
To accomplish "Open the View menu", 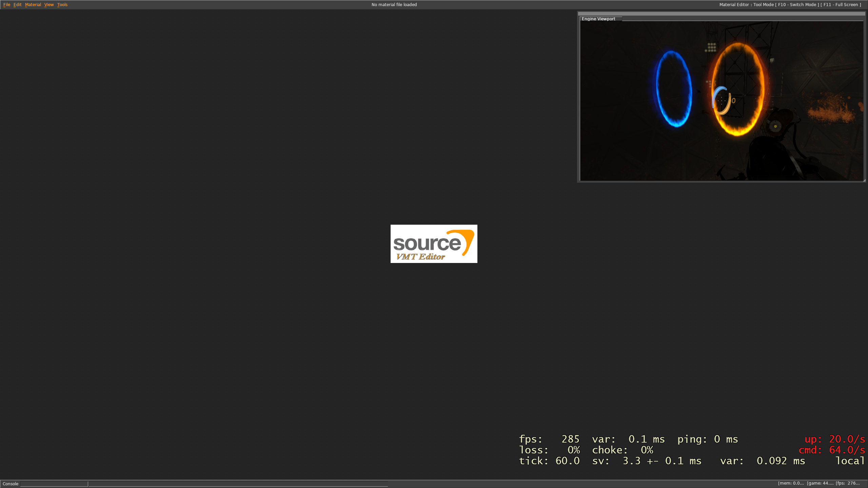I will pyautogui.click(x=48, y=4).
